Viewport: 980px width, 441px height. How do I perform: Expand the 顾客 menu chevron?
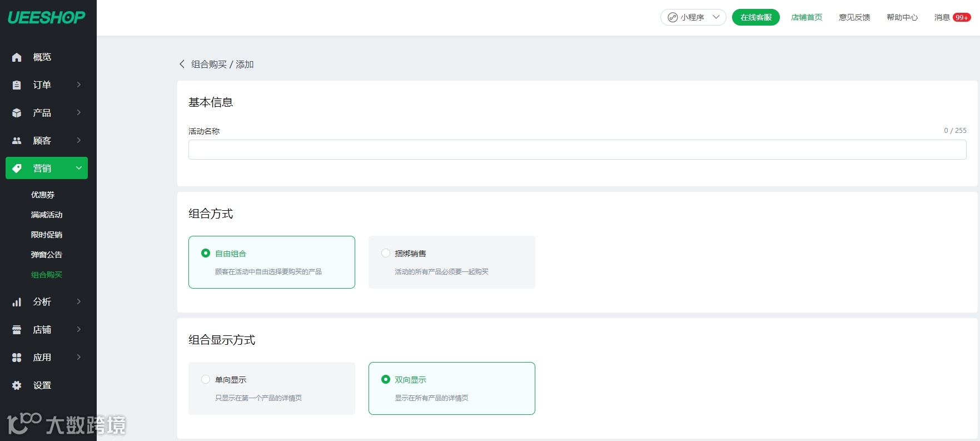coord(78,140)
